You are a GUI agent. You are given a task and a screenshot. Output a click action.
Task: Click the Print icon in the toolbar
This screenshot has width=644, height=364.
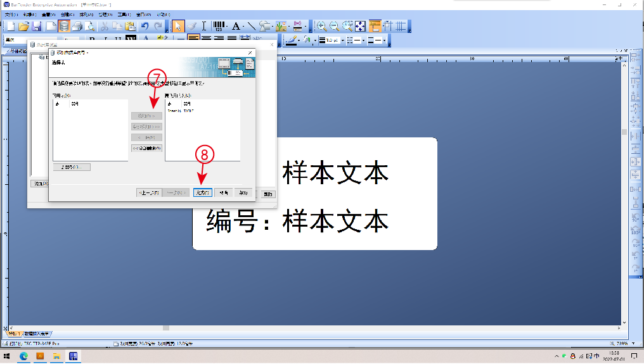click(77, 26)
